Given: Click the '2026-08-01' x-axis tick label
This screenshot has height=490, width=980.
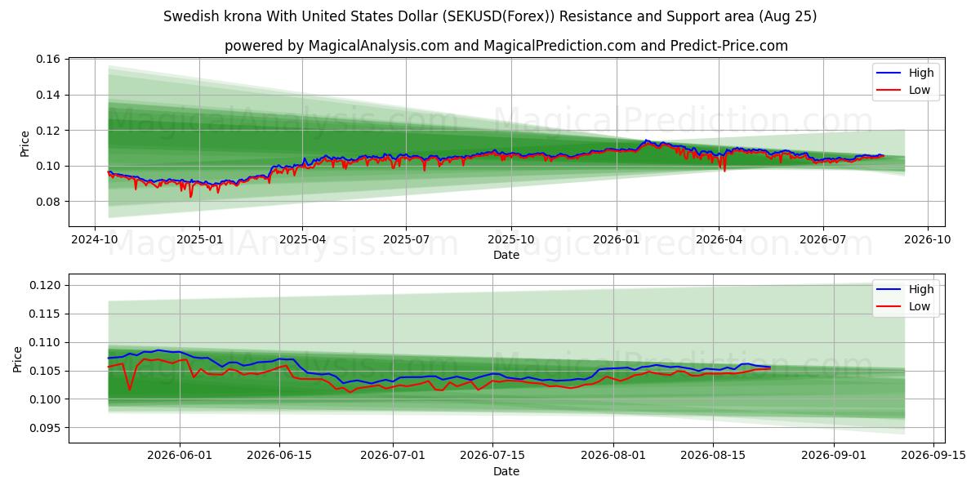Looking at the screenshot, I should pos(614,456).
